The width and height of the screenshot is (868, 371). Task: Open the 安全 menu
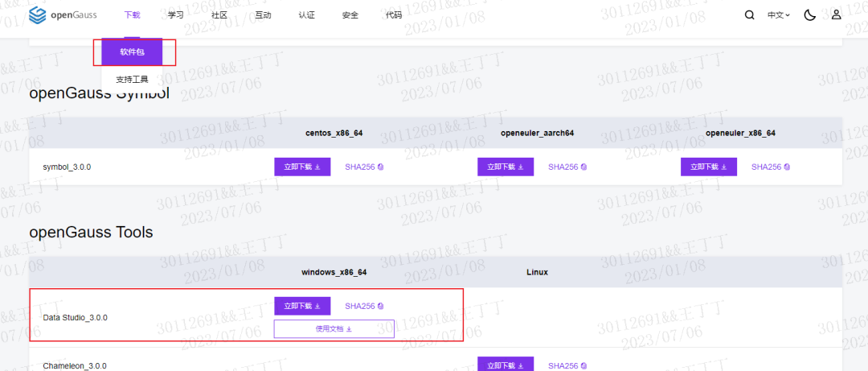(350, 15)
